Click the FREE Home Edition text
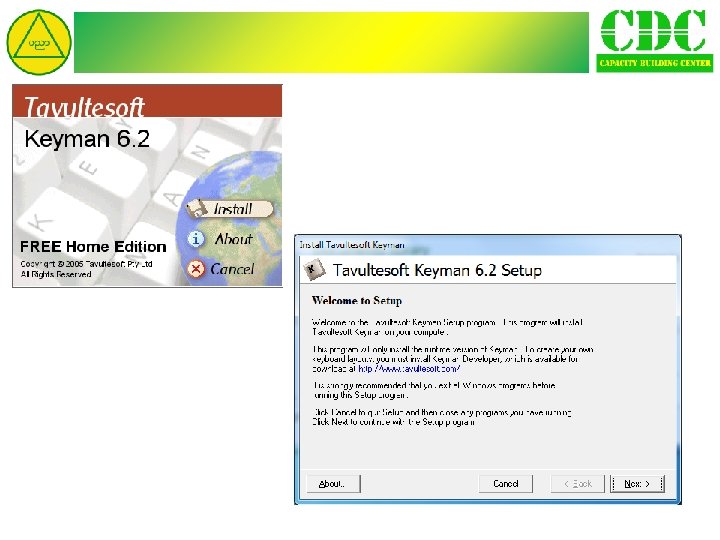Image resolution: width=720 pixels, height=540 pixels. click(93, 247)
